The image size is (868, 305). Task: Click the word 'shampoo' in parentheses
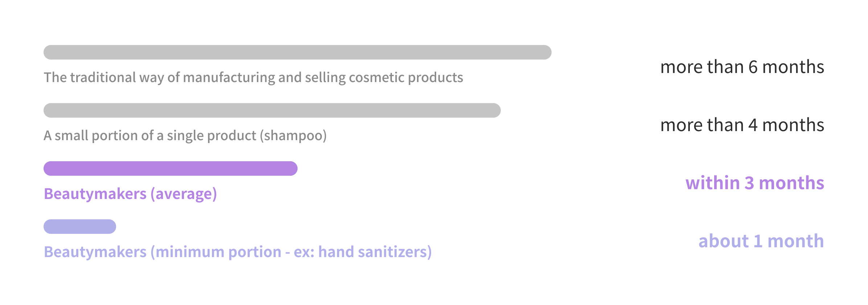(x=293, y=136)
